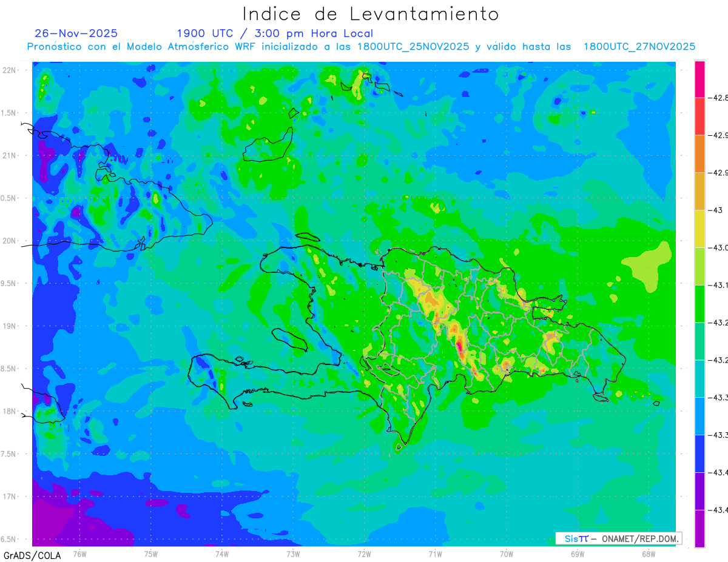
Task: Click the '76W' longitude label
Action: coord(79,554)
